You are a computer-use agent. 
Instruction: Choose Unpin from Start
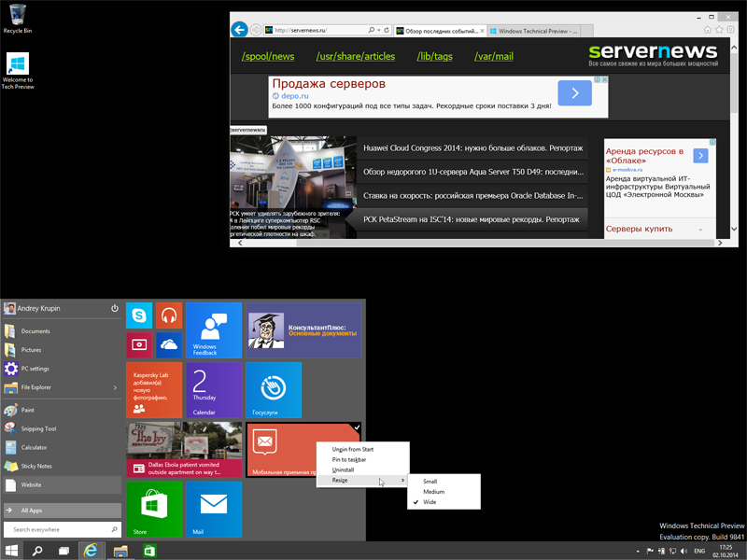(353, 449)
